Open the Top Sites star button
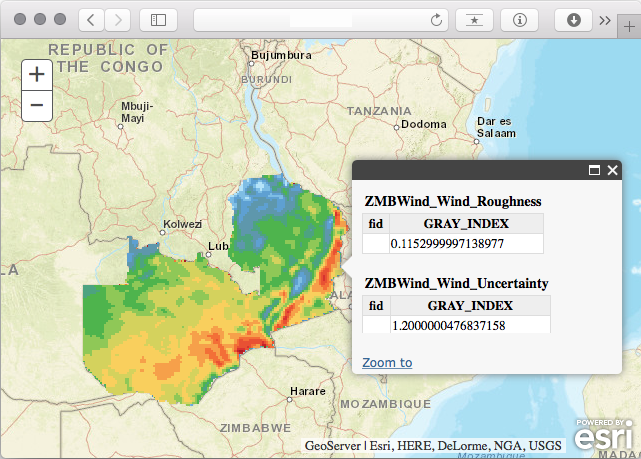The image size is (641, 459). (474, 20)
